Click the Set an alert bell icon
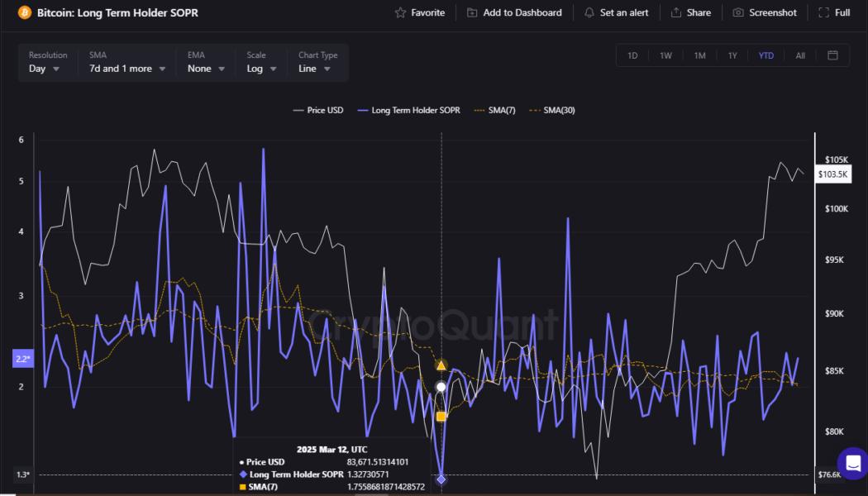This screenshot has width=868, height=496. pyautogui.click(x=589, y=12)
